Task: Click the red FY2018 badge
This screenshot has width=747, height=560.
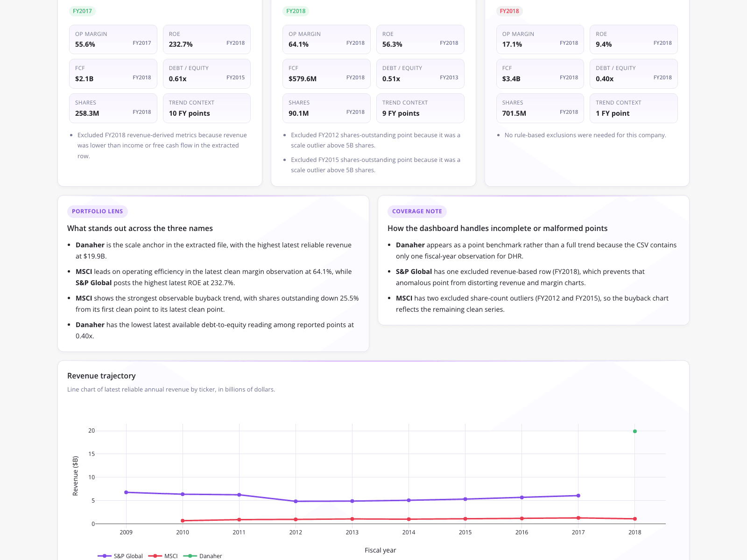Action: [509, 11]
